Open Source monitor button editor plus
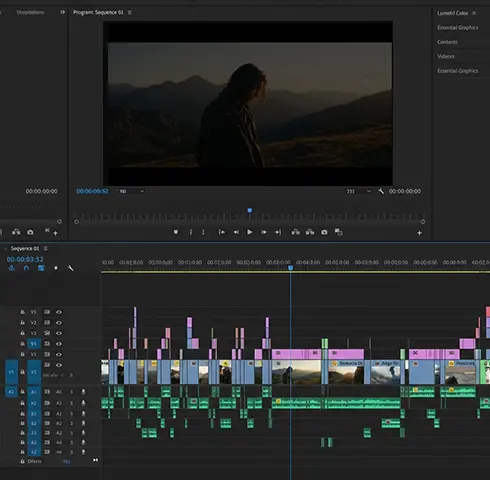 (55, 233)
